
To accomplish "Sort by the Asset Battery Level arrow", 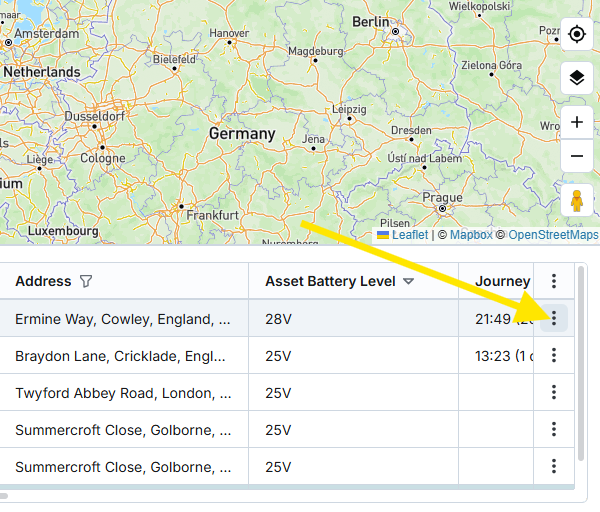I will pyautogui.click(x=409, y=282).
